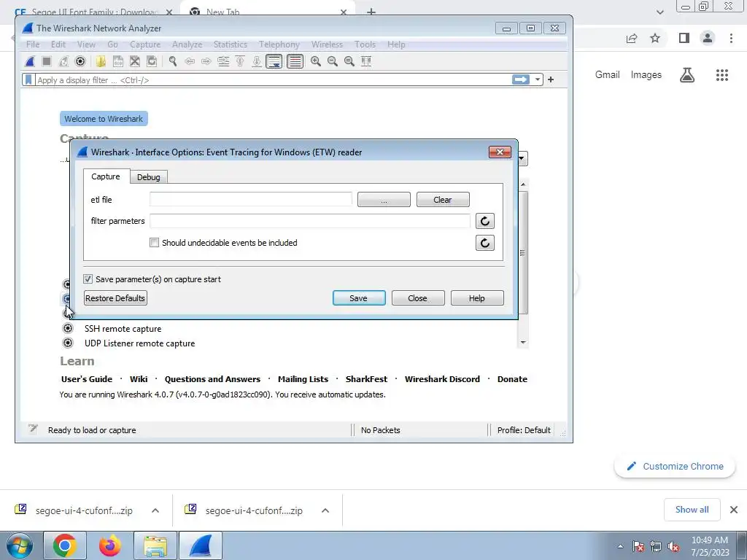
Task: Click the Close button in dialog
Action: point(418,298)
